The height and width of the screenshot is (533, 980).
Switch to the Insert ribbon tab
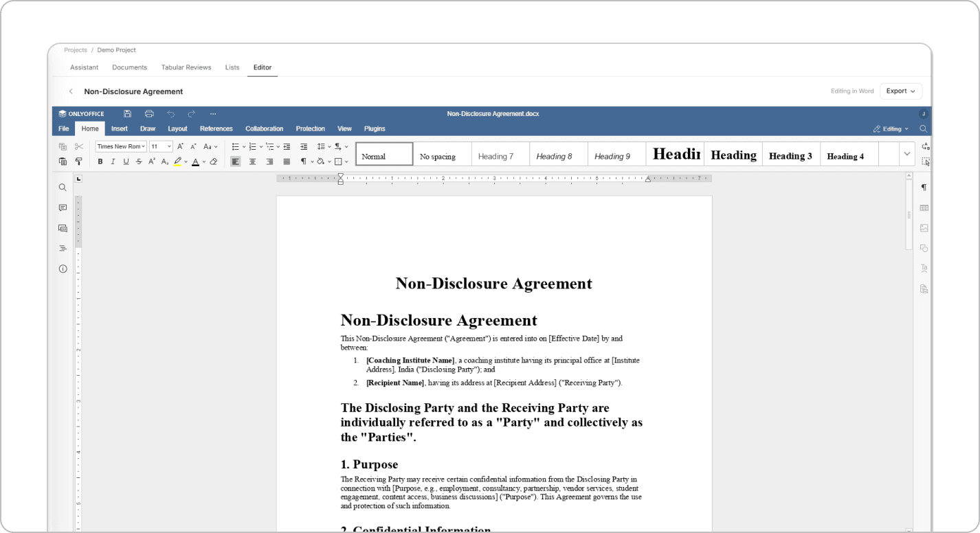click(x=120, y=128)
